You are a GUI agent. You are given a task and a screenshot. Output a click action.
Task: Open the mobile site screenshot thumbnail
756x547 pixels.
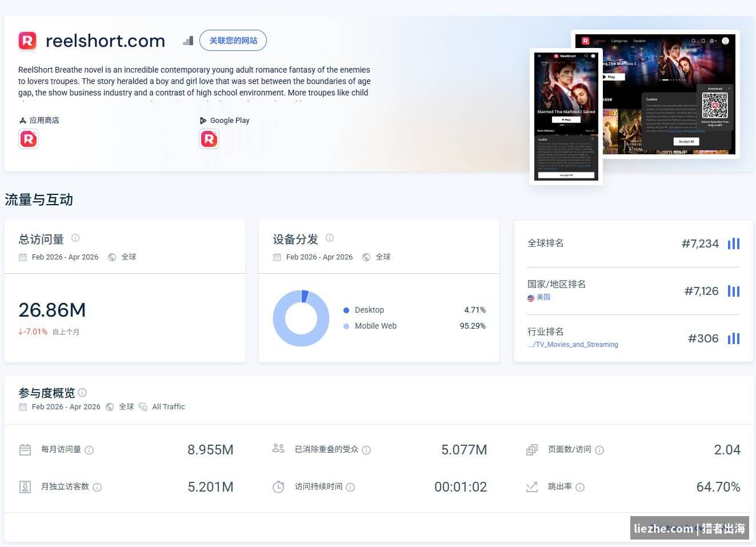[566, 116]
